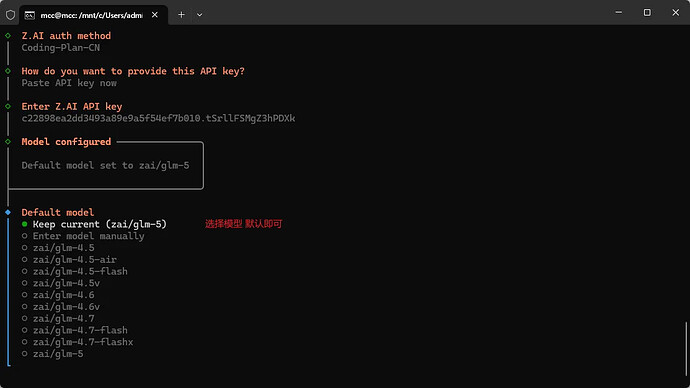
Task: Choose the zai/glm-4.5-air model
Action: click(x=69, y=260)
